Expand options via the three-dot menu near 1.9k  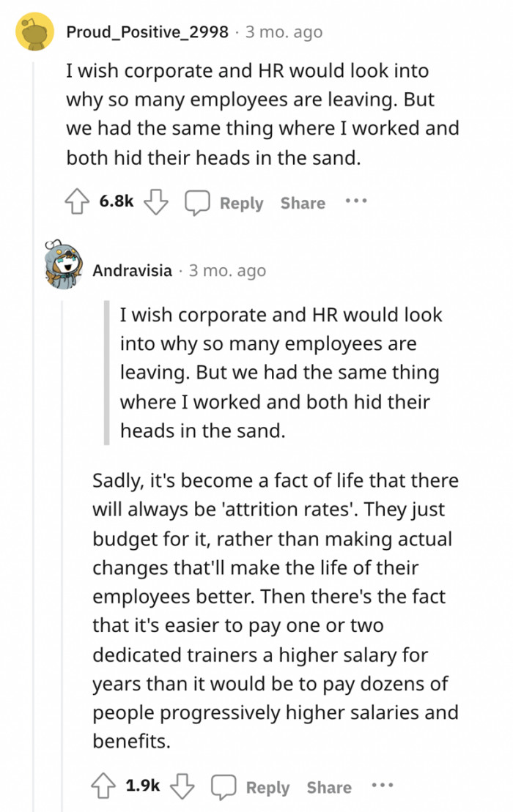point(383,785)
